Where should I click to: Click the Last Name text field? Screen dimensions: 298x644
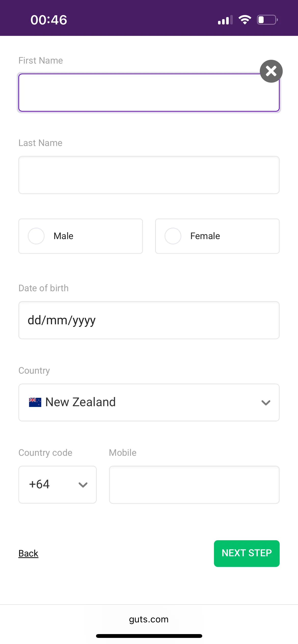[149, 175]
